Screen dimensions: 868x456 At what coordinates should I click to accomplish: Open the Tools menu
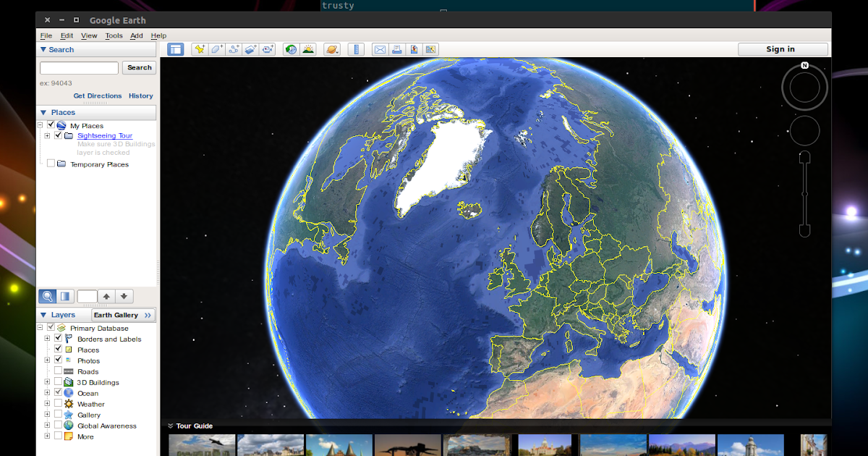tap(114, 35)
